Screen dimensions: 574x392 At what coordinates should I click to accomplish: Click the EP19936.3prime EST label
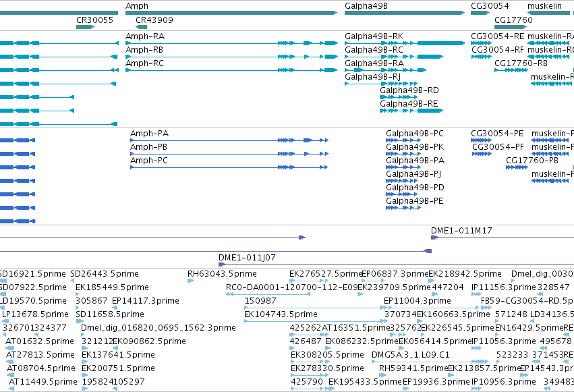436,383
